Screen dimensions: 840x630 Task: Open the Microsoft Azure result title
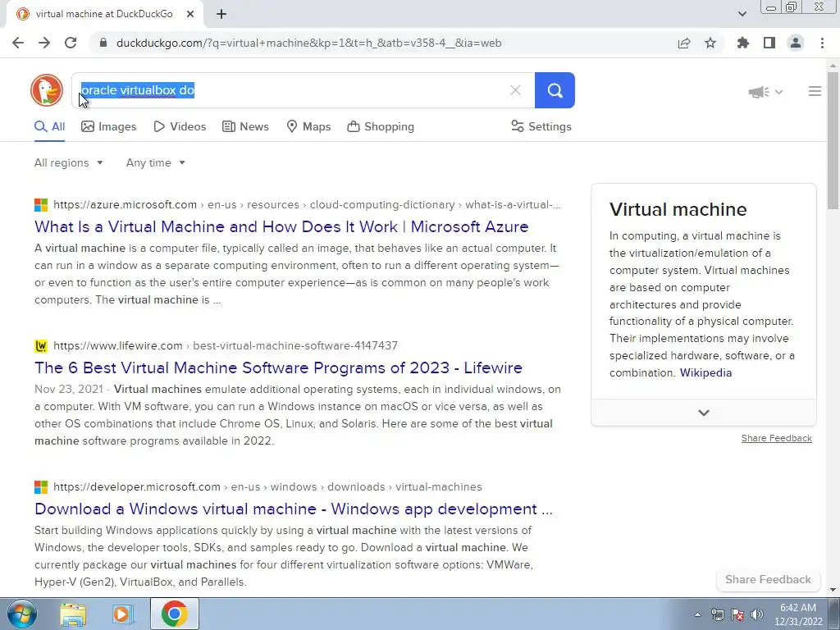(281, 226)
